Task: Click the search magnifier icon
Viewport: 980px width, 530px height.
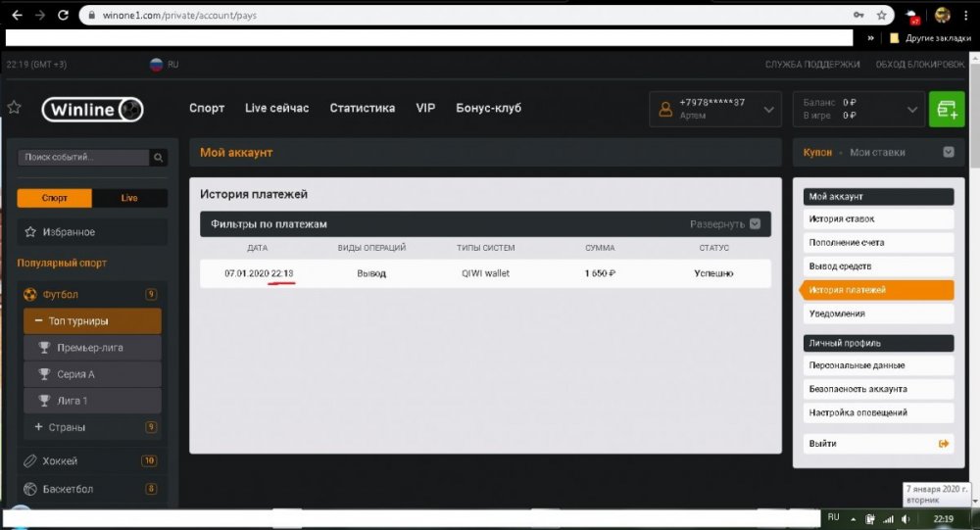Action: point(158,157)
